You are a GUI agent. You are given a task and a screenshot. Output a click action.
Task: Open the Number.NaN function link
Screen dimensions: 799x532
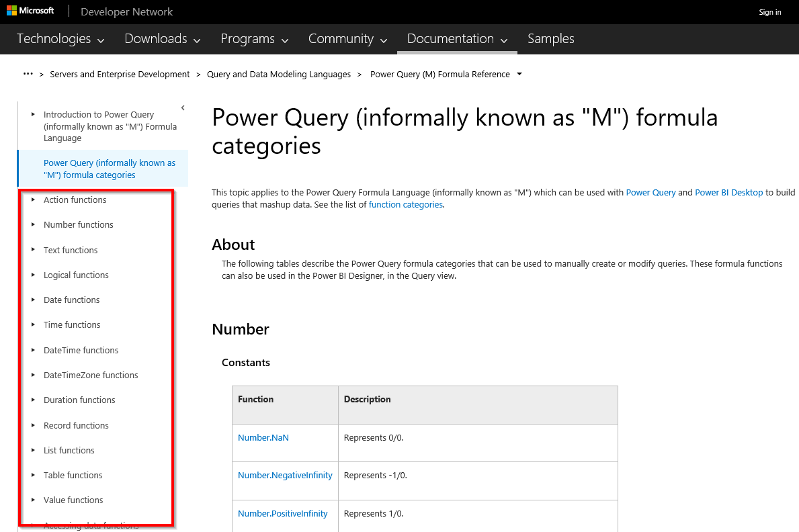click(263, 437)
